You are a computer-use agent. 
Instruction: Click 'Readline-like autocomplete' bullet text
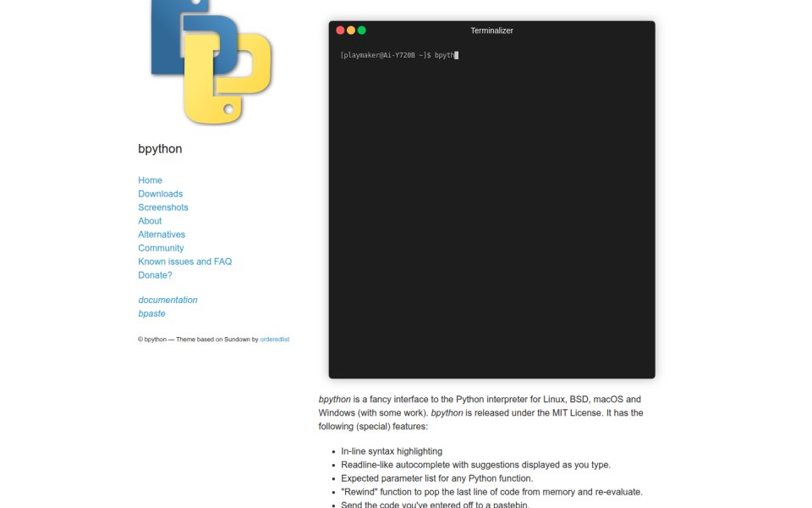tap(475, 465)
